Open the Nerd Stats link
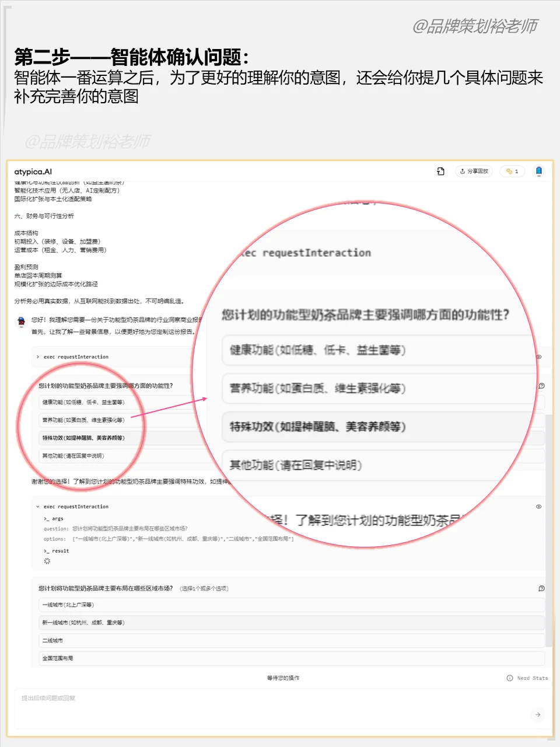This screenshot has width=560, height=747. (x=533, y=678)
